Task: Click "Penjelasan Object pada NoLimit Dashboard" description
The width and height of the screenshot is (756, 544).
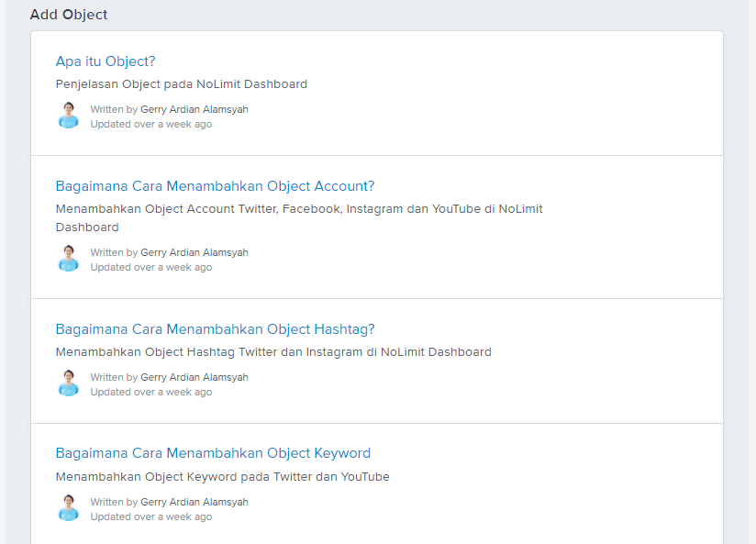Action: [181, 84]
